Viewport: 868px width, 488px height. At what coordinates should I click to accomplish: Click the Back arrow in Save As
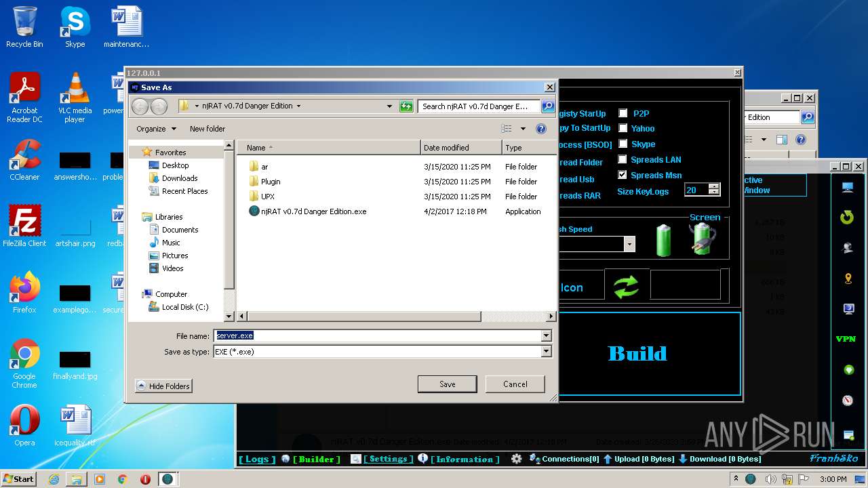coord(140,106)
